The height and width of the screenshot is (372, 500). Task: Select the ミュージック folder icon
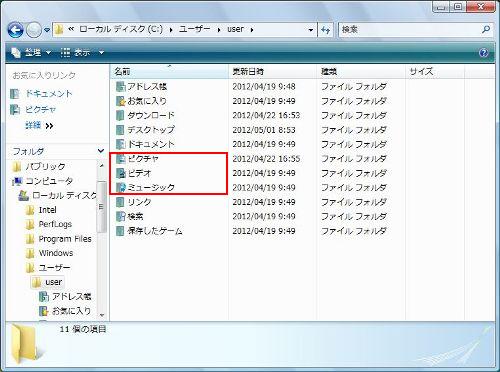pos(120,187)
